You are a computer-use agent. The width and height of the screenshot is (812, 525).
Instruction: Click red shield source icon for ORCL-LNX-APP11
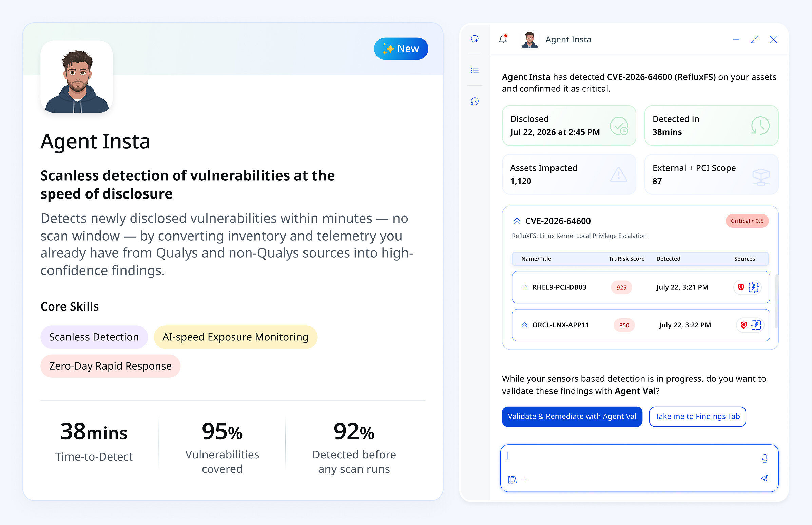click(743, 325)
